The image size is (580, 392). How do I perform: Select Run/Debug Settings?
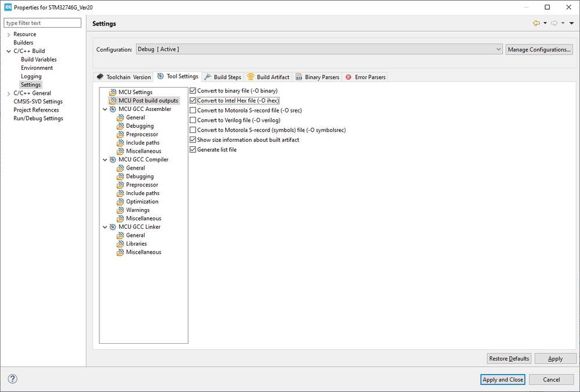click(38, 118)
